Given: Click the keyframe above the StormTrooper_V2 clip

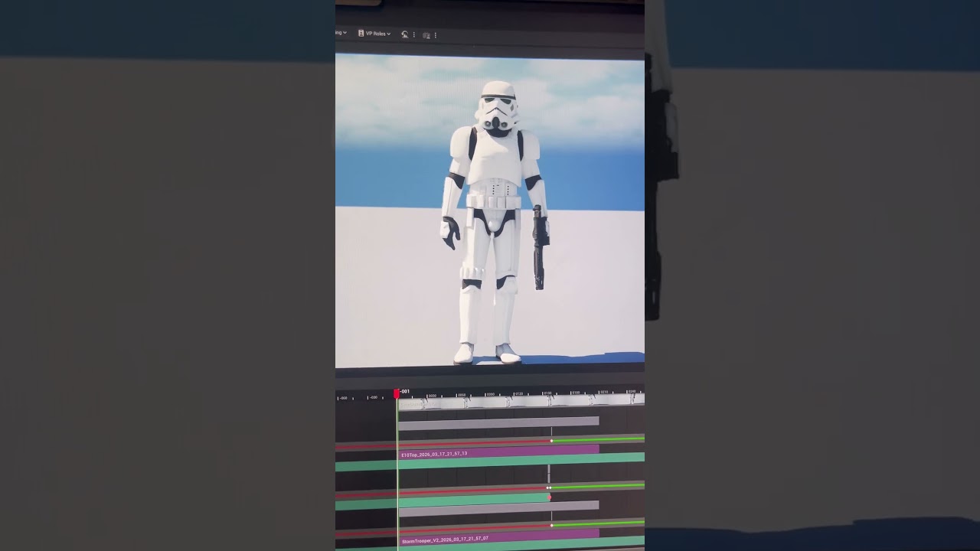Looking at the screenshot, I should tap(551, 525).
